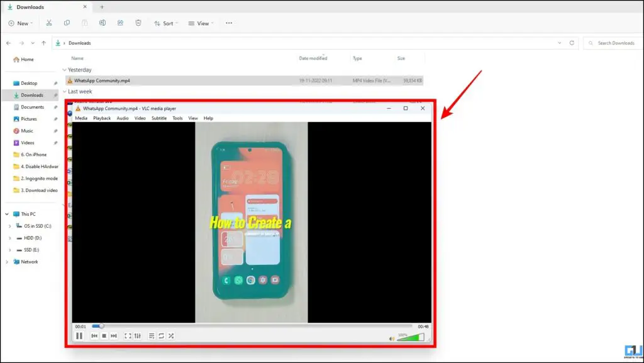Toggle loop mode in VLC

[x=162, y=336]
